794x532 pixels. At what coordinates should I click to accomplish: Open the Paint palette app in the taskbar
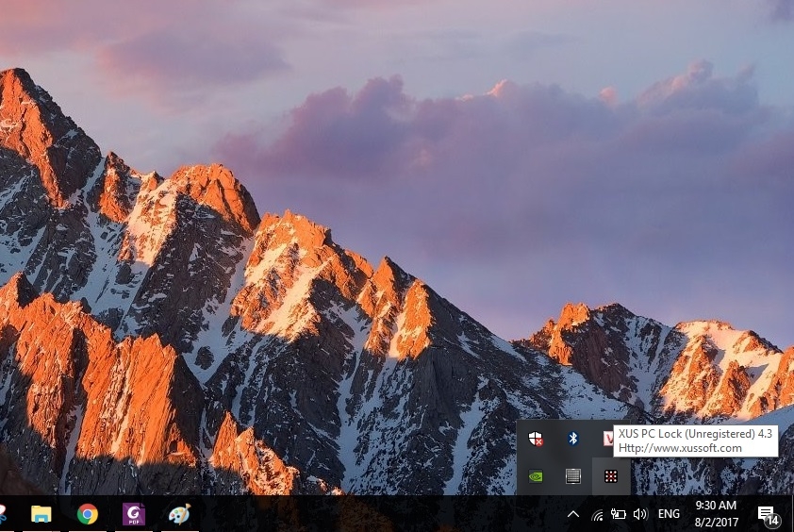pyautogui.click(x=180, y=514)
